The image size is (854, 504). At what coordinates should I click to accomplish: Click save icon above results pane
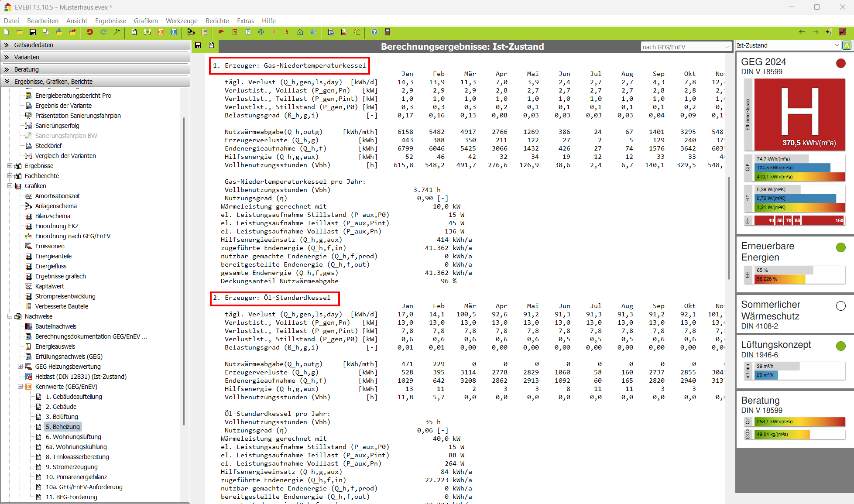(198, 45)
